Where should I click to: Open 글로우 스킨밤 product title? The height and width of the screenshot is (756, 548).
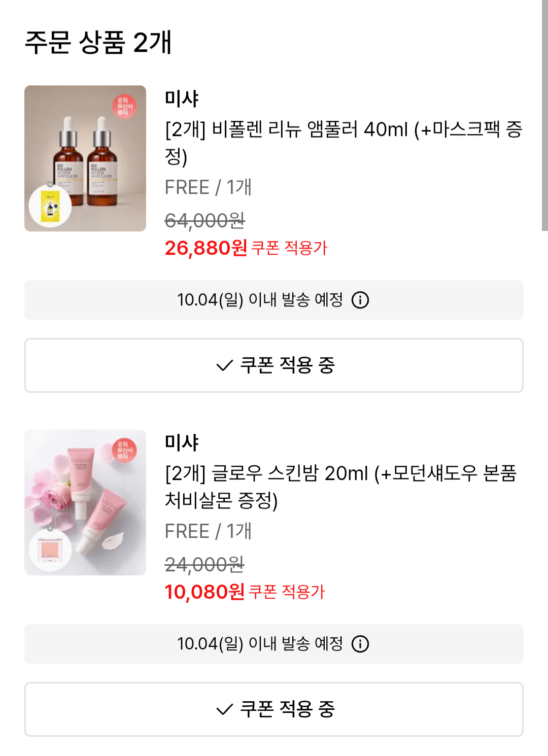click(341, 487)
